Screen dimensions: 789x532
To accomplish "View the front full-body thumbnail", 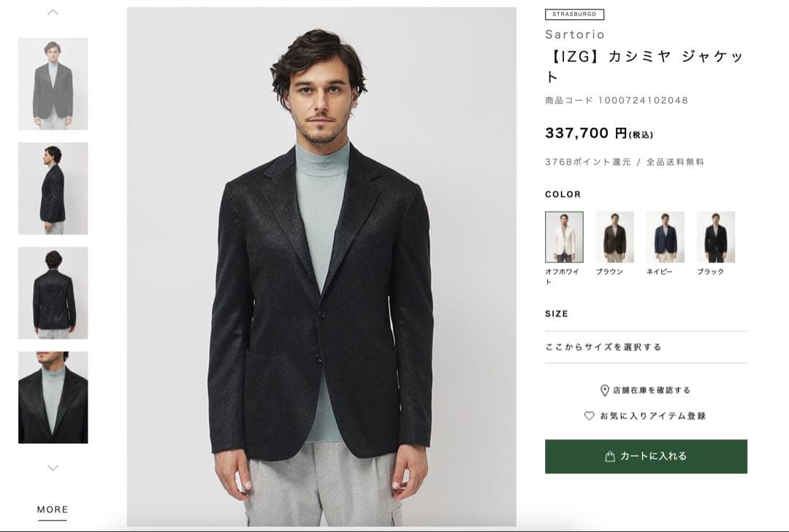I will (x=53, y=84).
